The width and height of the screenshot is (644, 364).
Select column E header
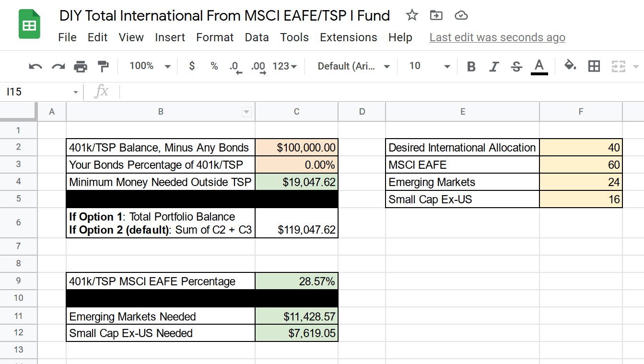462,112
